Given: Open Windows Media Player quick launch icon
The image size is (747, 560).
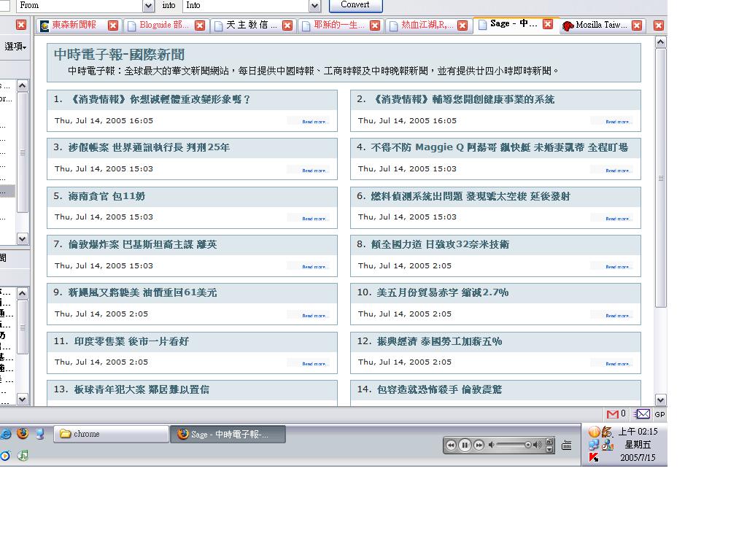Looking at the screenshot, I should point(5,456).
